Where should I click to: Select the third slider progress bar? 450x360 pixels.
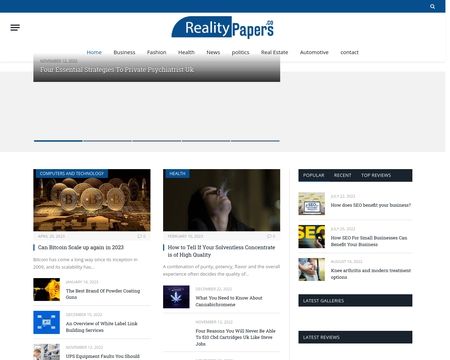coord(157,141)
